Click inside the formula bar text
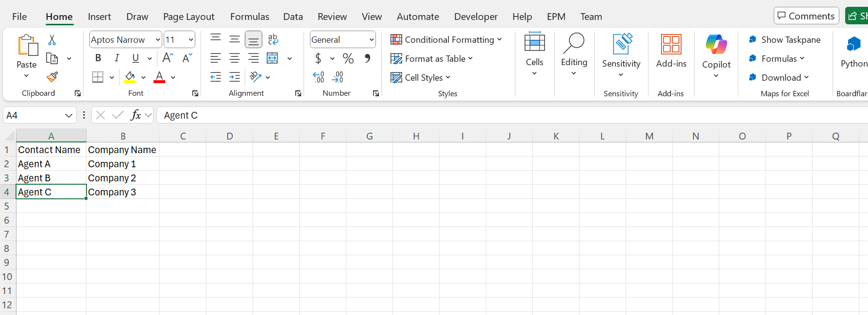The height and width of the screenshot is (315, 868). (x=181, y=115)
